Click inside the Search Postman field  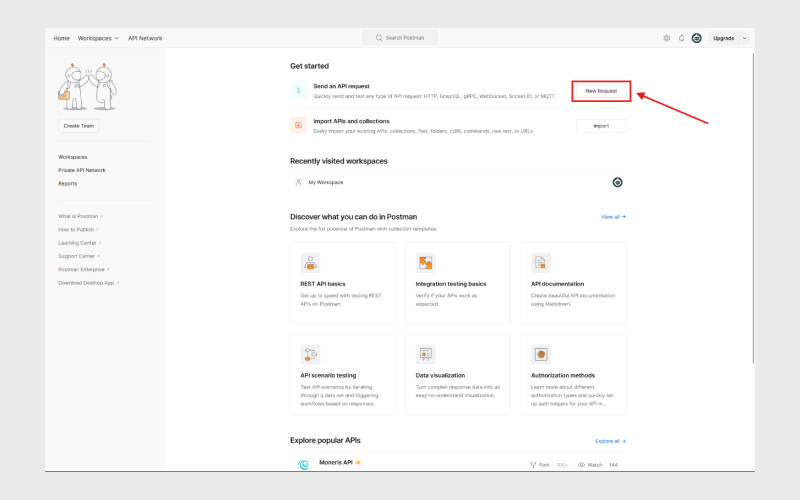[400, 38]
